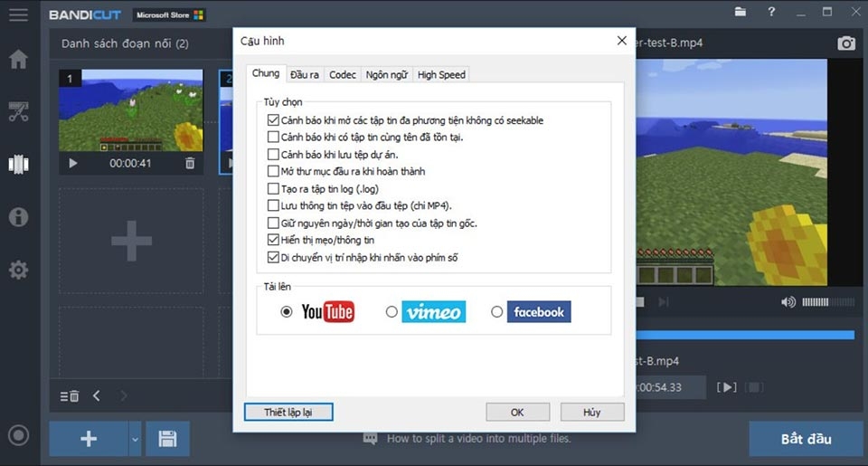868x466 pixels.
Task: Click Bắt đầu start button
Action: pos(806,439)
